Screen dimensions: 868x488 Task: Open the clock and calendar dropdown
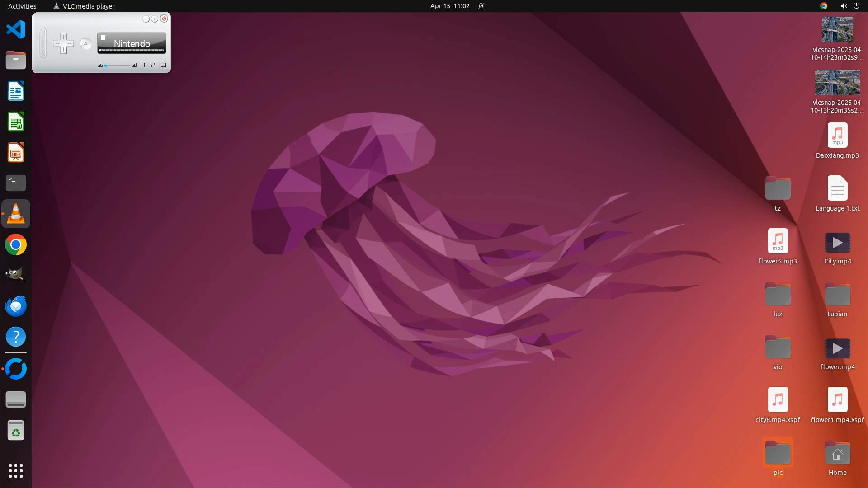[449, 6]
